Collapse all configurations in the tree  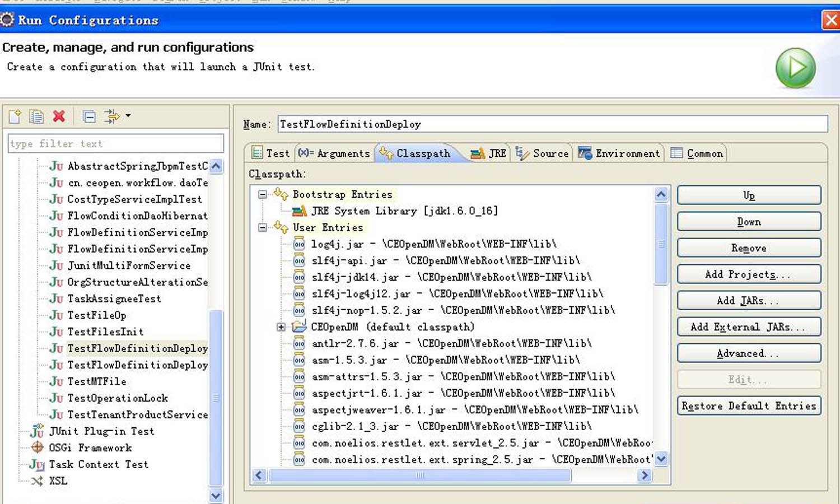click(88, 116)
